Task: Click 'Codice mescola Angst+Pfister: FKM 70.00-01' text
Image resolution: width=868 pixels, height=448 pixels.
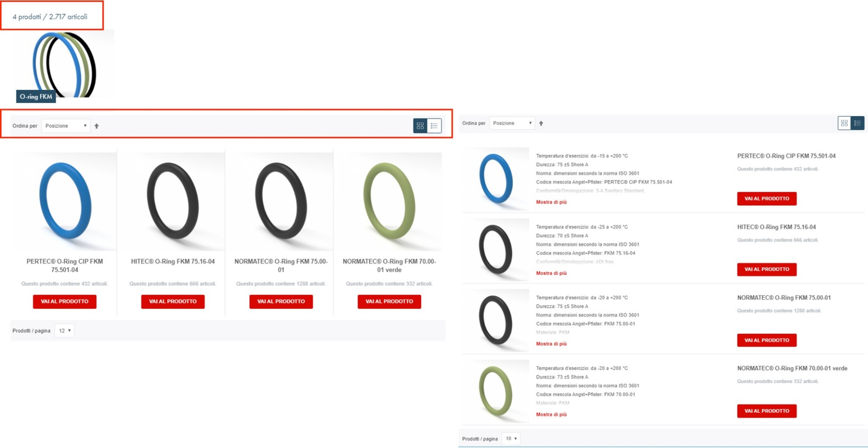Action: [585, 395]
